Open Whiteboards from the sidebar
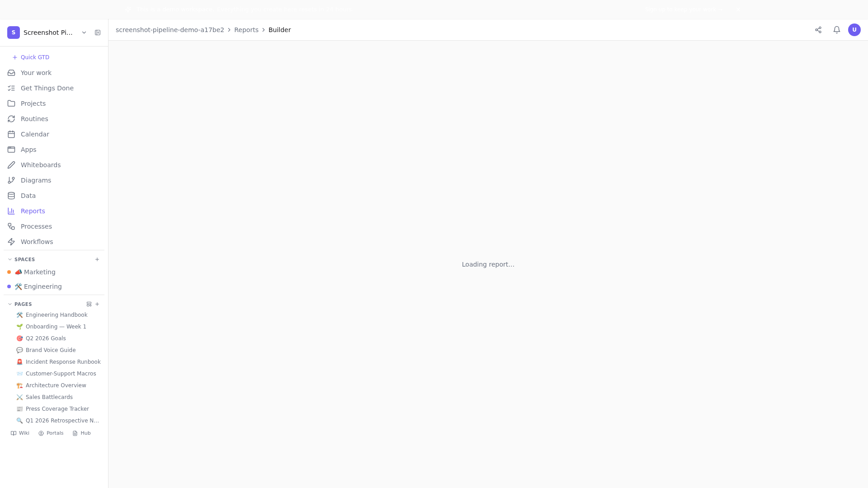The image size is (868, 488). [54, 165]
